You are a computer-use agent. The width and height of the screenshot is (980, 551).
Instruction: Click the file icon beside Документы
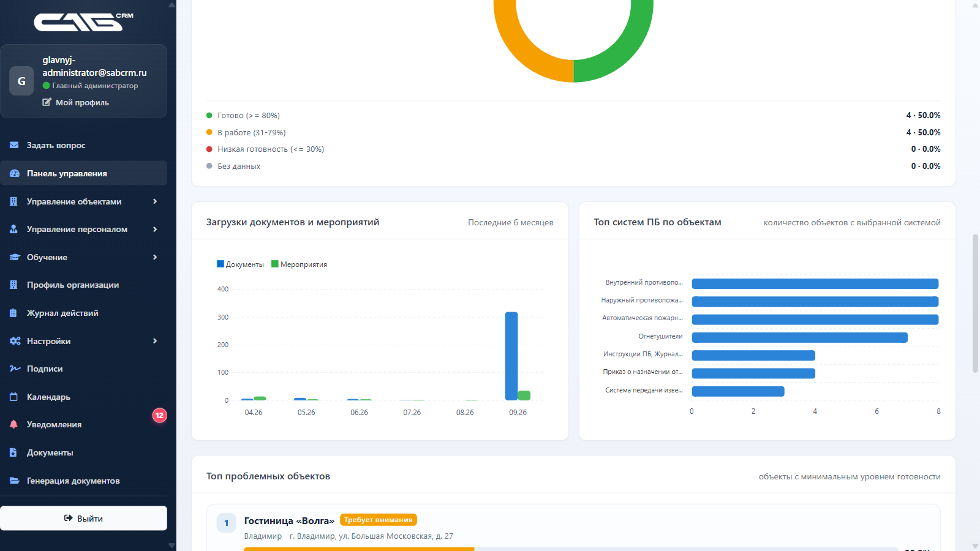(13, 452)
